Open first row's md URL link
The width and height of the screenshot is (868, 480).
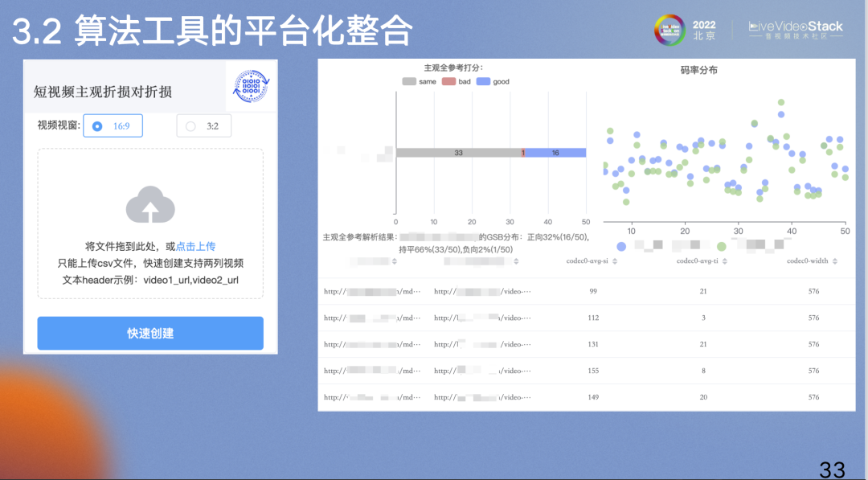(x=371, y=291)
